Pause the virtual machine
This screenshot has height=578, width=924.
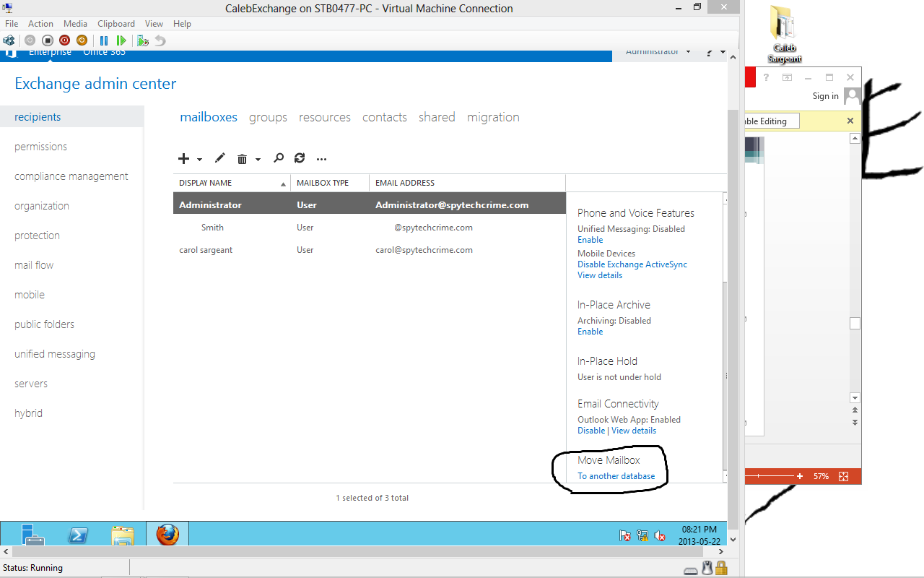[x=104, y=40]
